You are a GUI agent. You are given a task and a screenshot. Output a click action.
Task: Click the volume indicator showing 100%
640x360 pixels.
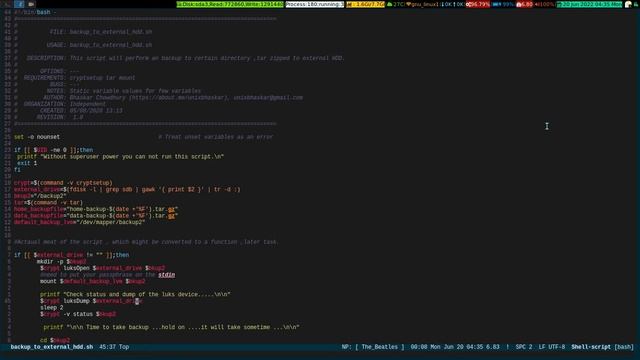(x=544, y=4)
